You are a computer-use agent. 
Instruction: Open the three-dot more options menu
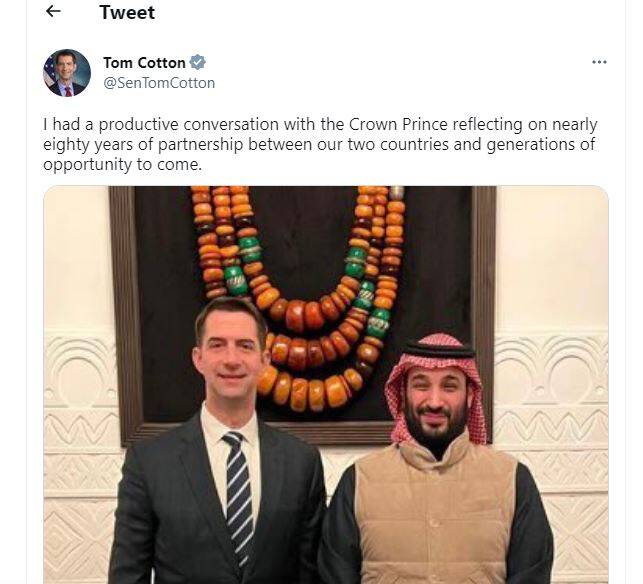(x=599, y=62)
